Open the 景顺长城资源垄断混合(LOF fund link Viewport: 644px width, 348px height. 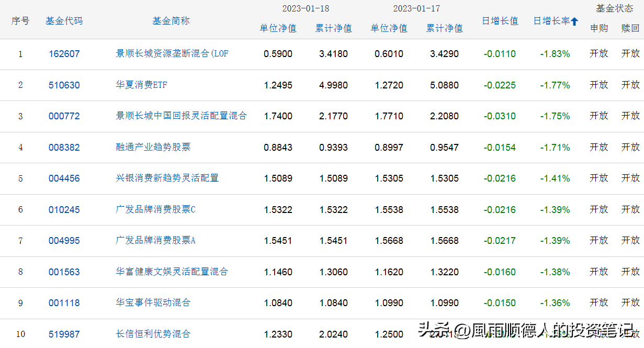(x=172, y=53)
